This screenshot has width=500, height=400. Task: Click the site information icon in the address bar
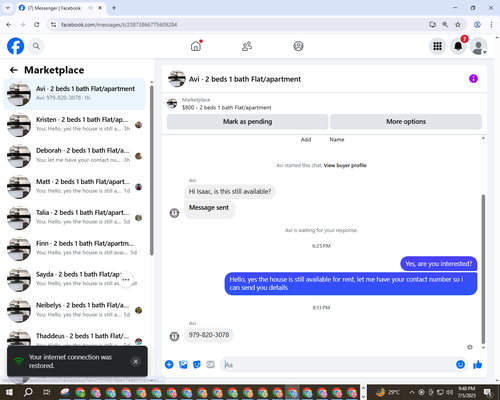click(x=53, y=25)
